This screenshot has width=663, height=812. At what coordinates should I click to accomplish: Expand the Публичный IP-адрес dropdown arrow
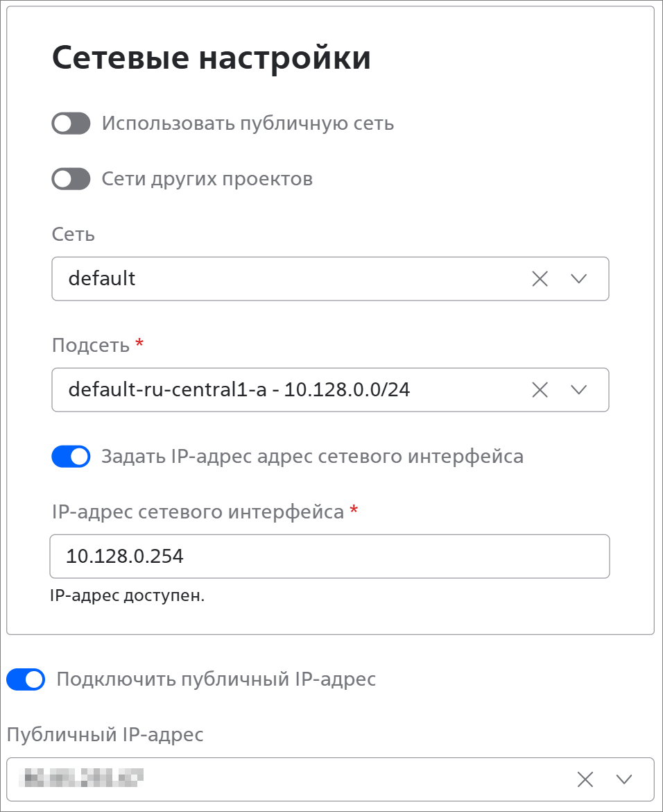coord(624,779)
